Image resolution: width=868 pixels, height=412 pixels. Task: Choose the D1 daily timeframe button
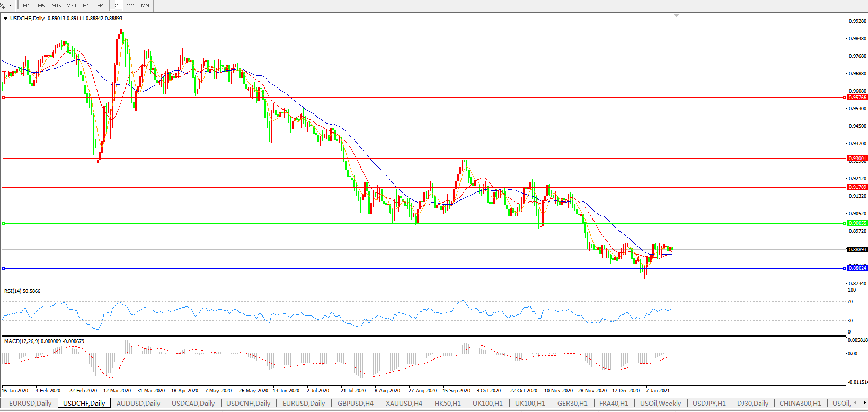(x=116, y=6)
